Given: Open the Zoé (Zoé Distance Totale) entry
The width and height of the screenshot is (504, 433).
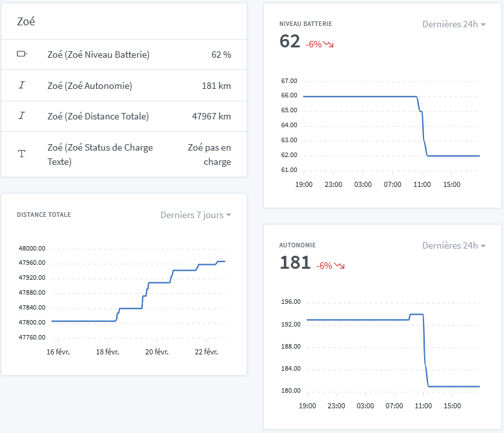Looking at the screenshot, I should pyautogui.click(x=98, y=117).
